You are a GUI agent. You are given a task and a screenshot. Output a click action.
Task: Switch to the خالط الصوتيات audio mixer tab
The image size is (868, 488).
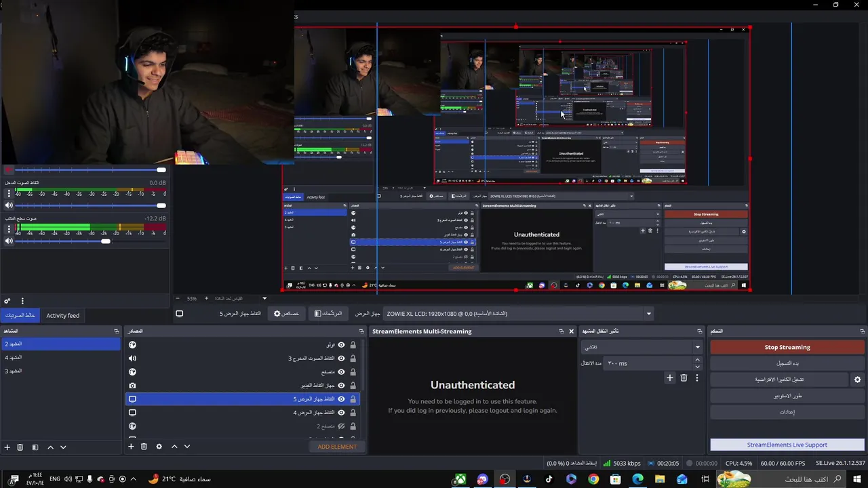click(20, 315)
